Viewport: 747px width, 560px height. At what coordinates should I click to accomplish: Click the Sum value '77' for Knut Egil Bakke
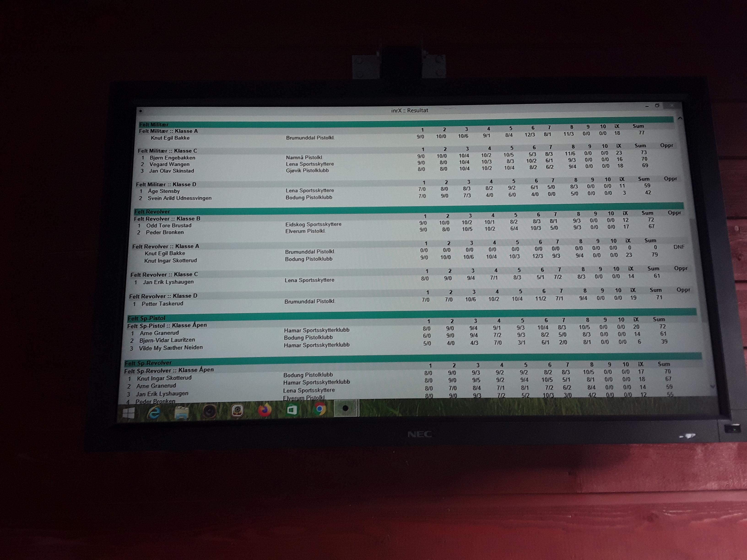pyautogui.click(x=641, y=133)
